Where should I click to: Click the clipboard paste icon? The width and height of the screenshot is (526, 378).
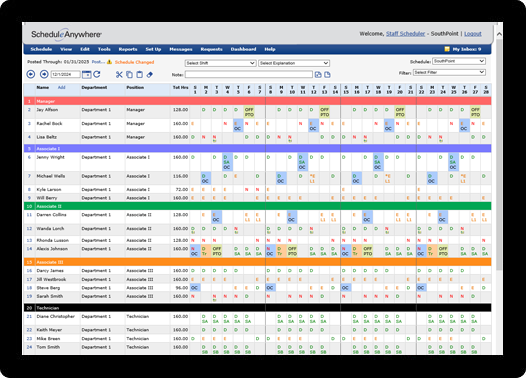(x=140, y=74)
